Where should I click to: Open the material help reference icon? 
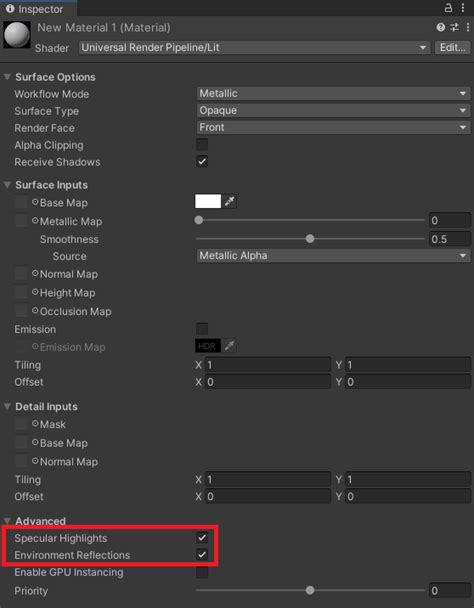point(440,27)
